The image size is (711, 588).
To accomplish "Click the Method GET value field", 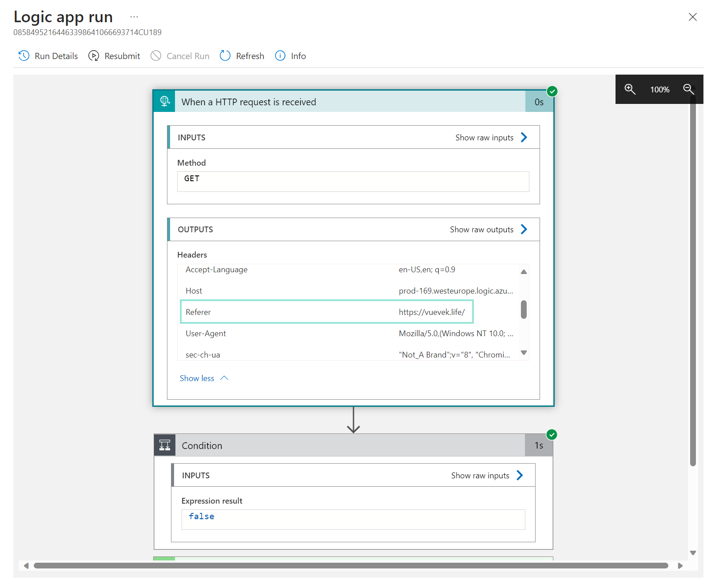I will [x=353, y=182].
